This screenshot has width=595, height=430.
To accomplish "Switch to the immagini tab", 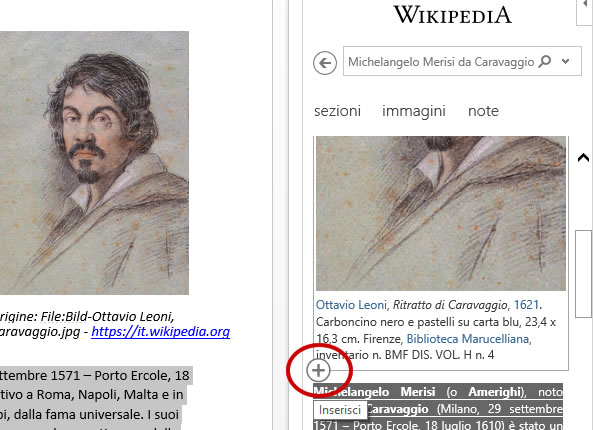I will click(x=414, y=111).
